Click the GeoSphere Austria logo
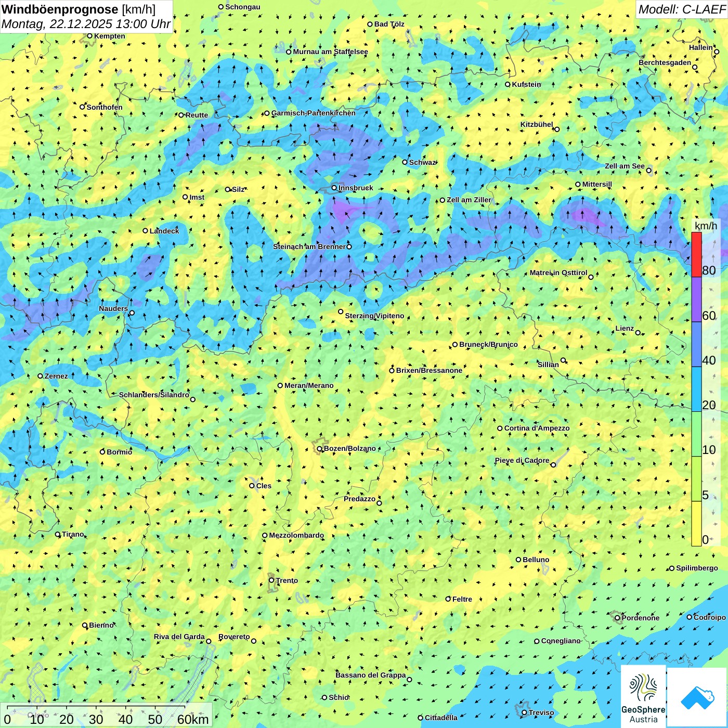The height and width of the screenshot is (728, 728). (643, 697)
